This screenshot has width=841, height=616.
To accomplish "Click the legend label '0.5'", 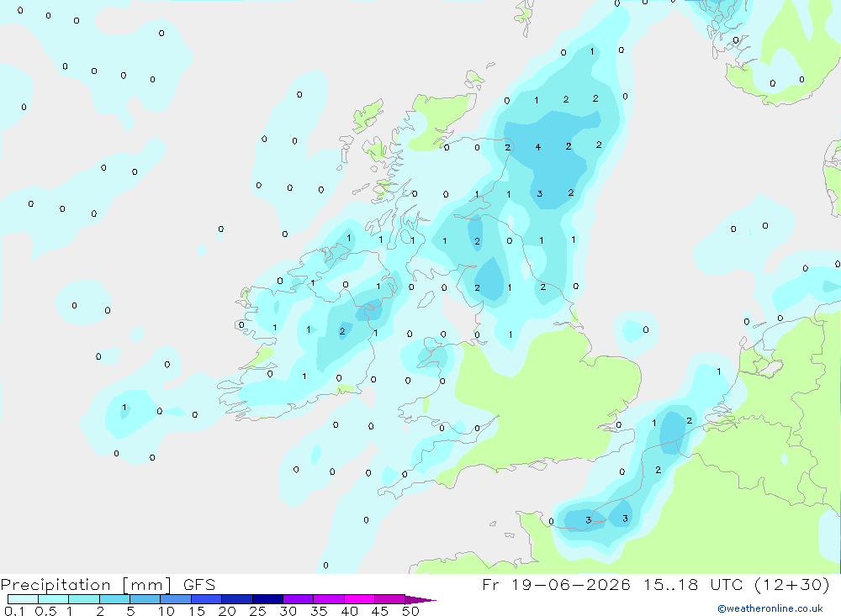I will (45, 611).
